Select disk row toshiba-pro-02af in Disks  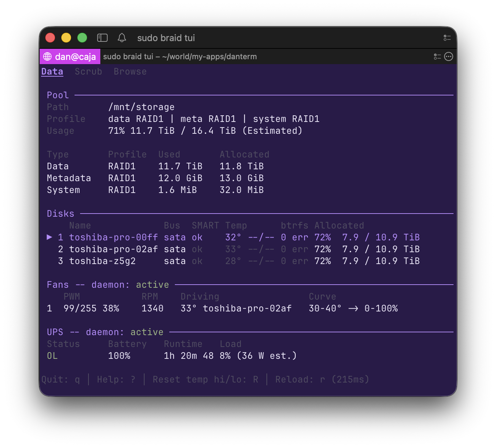(233, 249)
